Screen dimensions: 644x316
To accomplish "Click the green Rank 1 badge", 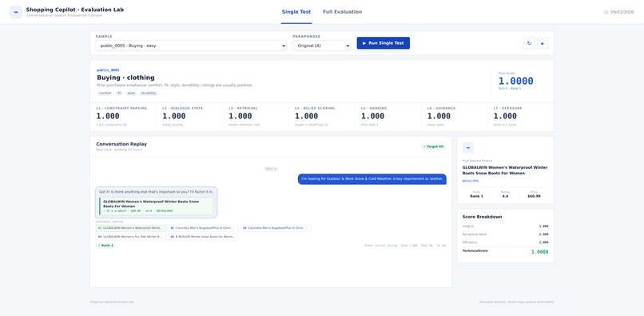I will [x=105, y=246].
